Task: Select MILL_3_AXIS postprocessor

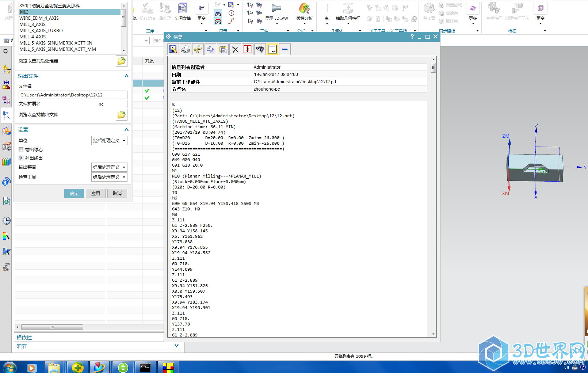Action: (69, 24)
